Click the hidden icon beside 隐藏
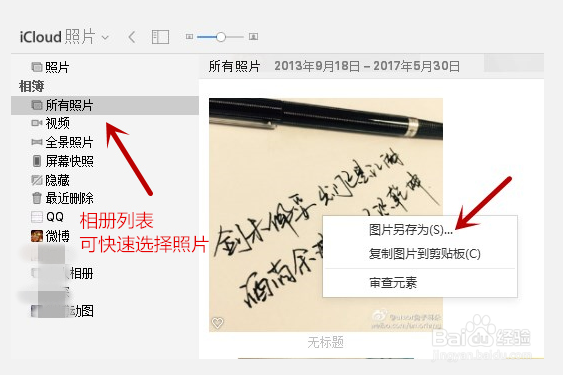 (x=37, y=180)
